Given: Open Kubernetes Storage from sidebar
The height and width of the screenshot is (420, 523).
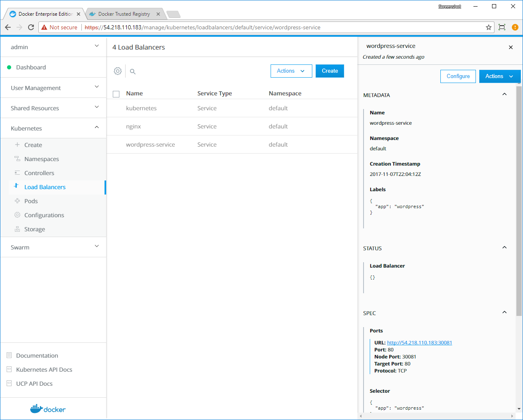Looking at the screenshot, I should [x=35, y=229].
